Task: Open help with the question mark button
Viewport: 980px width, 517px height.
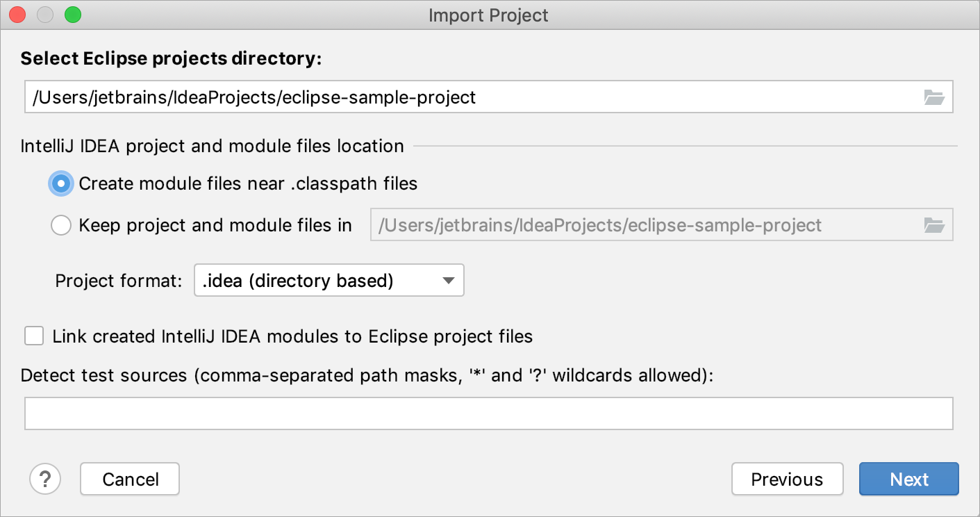Action: [45, 479]
